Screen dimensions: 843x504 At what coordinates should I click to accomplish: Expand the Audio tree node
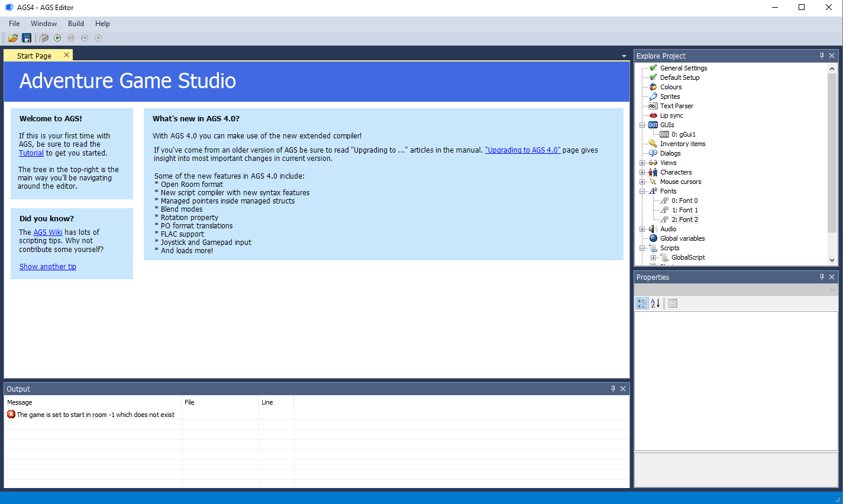click(x=642, y=229)
